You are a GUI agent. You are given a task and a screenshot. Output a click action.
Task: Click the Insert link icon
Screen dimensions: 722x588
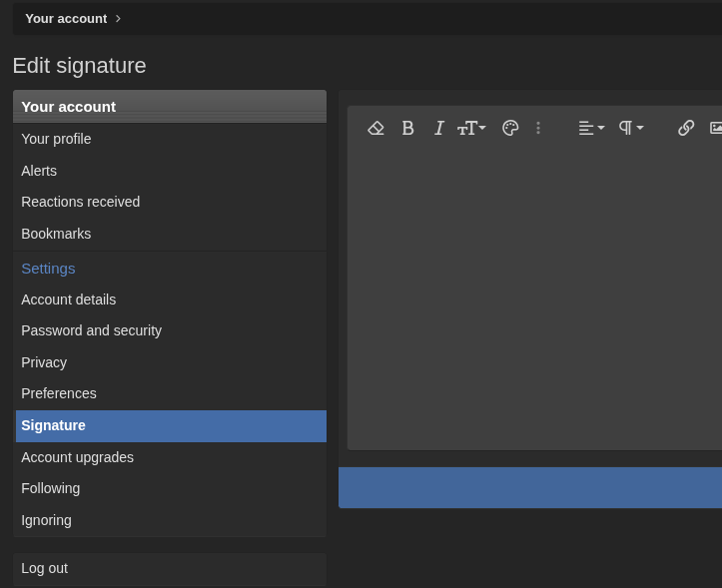click(x=686, y=128)
